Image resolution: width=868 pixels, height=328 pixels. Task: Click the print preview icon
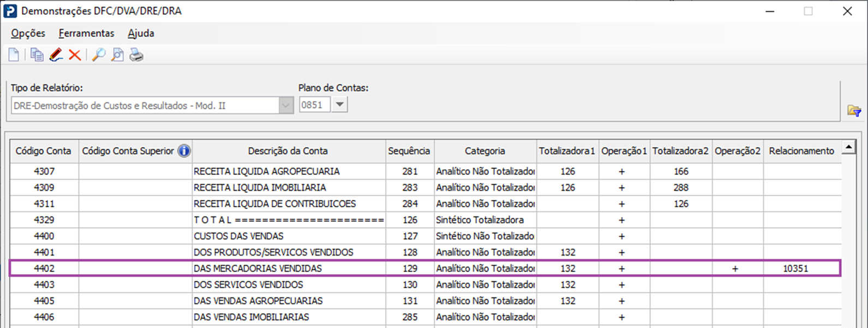(117, 55)
